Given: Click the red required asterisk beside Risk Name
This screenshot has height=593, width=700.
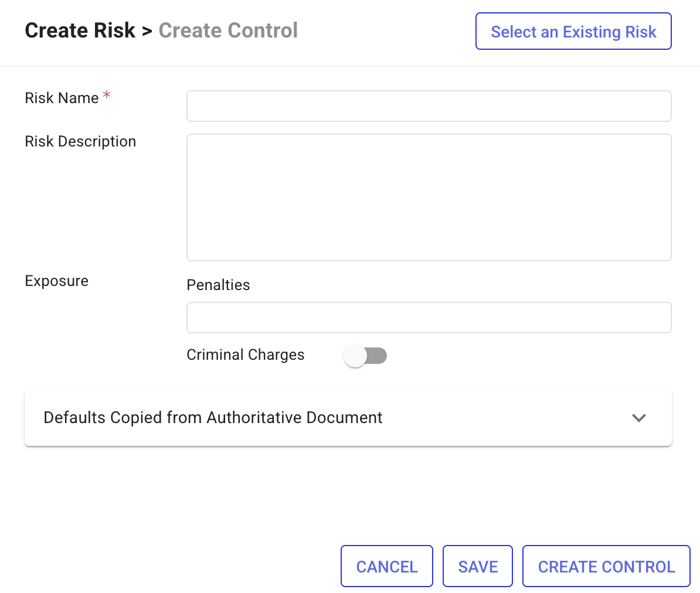Looking at the screenshot, I should [107, 96].
